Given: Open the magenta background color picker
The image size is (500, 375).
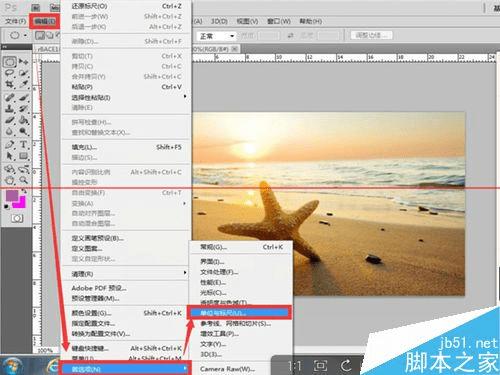Looking at the screenshot, I should [x=21, y=203].
